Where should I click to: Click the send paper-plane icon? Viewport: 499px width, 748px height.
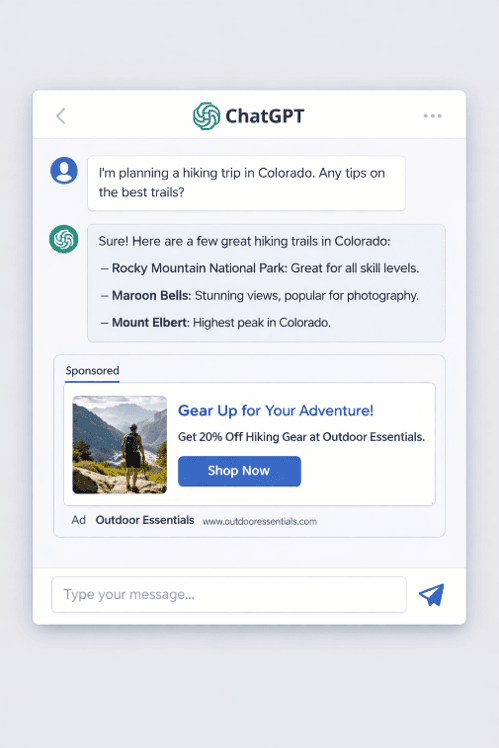pos(432,594)
